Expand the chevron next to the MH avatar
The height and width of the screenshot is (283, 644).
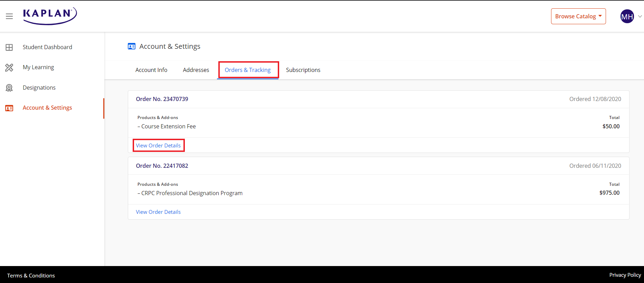(x=640, y=16)
